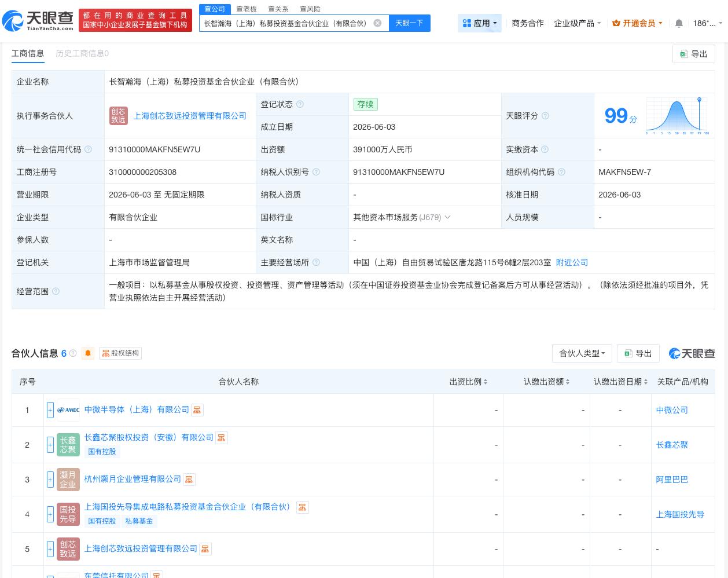Click 创芯致远 badge beside 执行事务合伙人
Image resolution: width=728 pixels, height=578 pixels.
tap(119, 116)
